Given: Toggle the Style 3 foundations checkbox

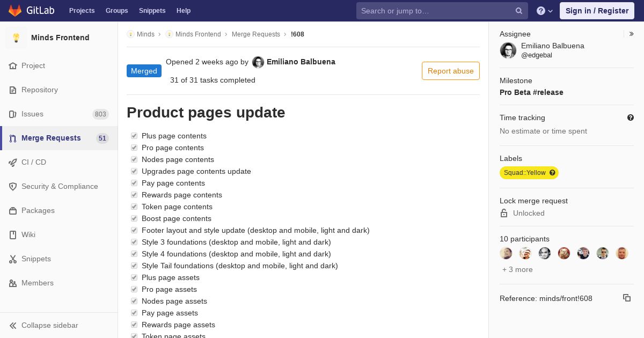Looking at the screenshot, I should 134,242.
